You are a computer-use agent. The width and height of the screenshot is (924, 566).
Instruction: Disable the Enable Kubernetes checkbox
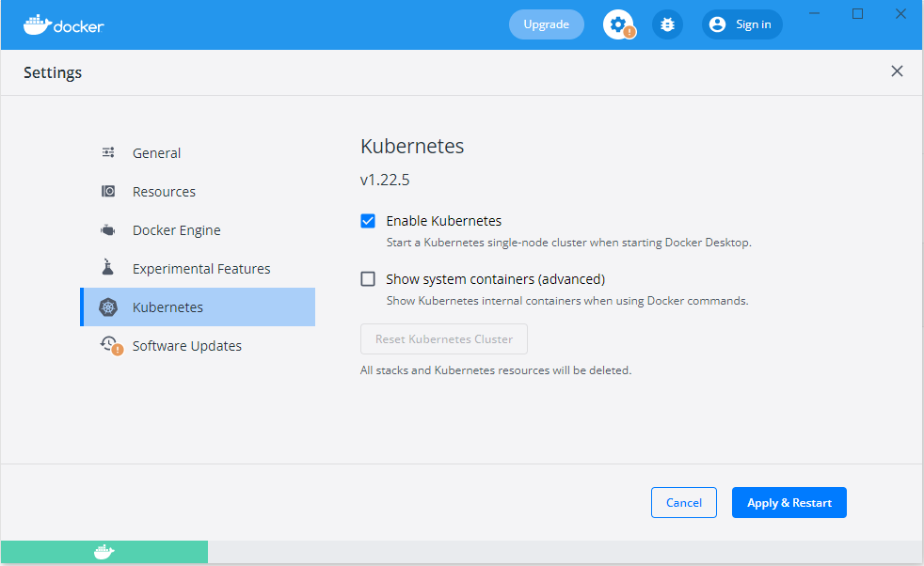[368, 221]
